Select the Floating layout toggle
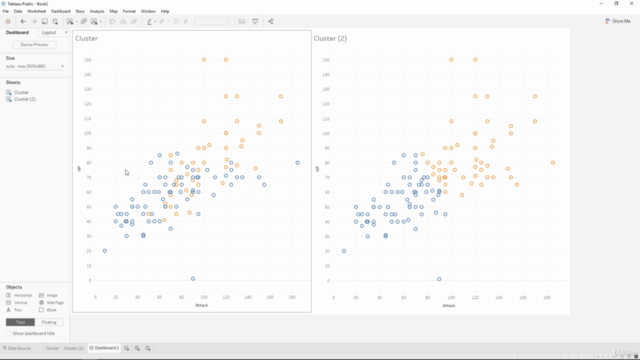 pos(49,322)
